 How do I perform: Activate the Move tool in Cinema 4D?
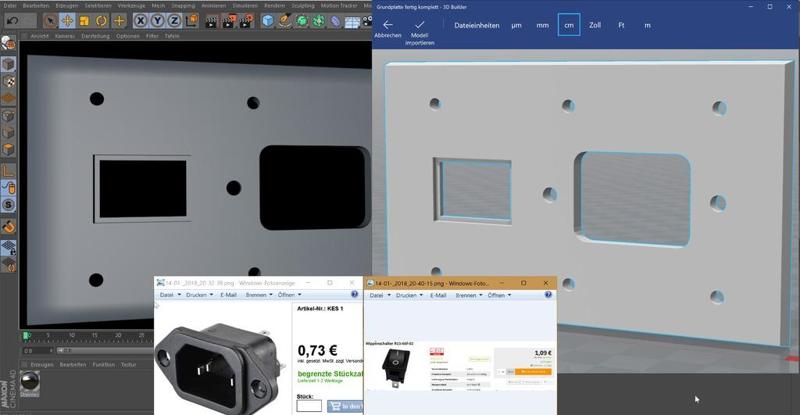[67, 21]
